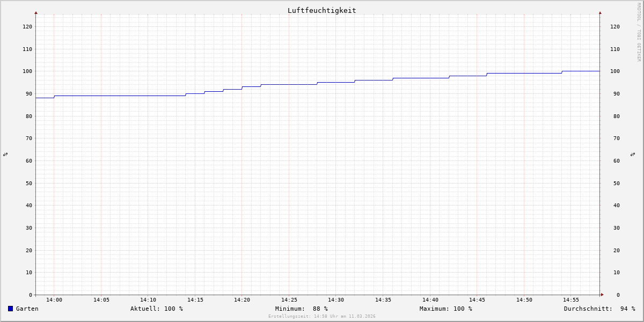The width and height of the screenshot is (644, 322).
Task: Click the 14:15 time axis label
Action: click(x=195, y=300)
